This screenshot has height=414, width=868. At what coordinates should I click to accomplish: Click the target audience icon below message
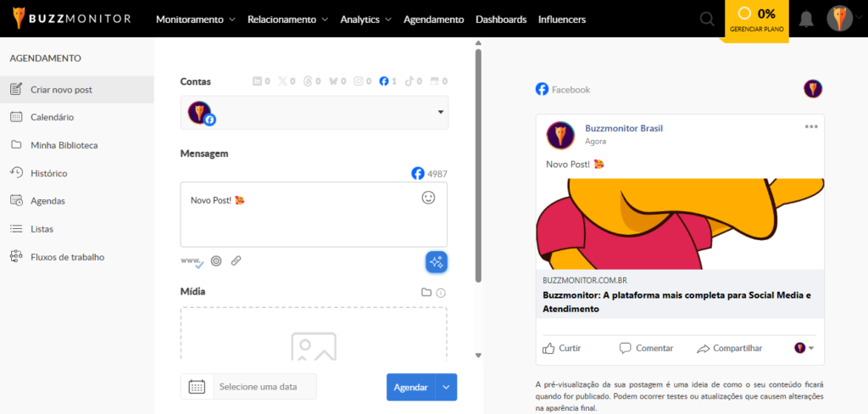pyautogui.click(x=216, y=261)
